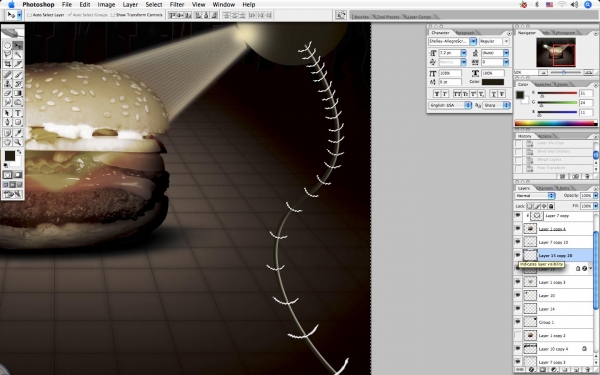
Task: Select the Elliptical Marquee tool
Action: point(7,45)
